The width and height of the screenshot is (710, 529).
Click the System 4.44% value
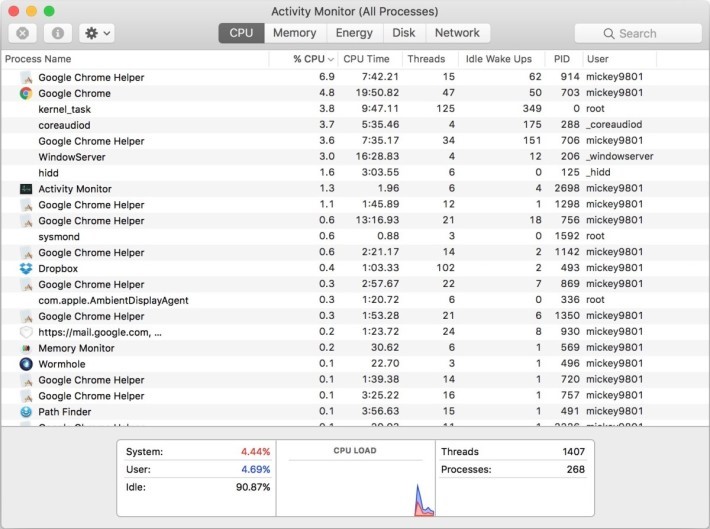click(x=255, y=452)
